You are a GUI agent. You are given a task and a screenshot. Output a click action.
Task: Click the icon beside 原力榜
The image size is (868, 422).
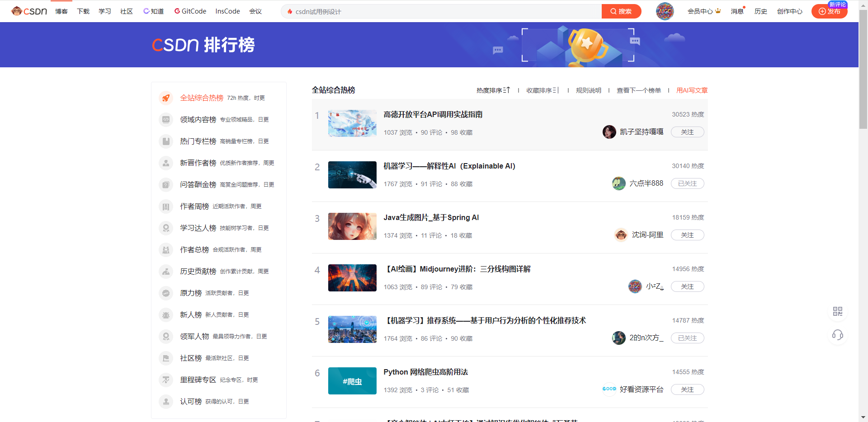pyautogui.click(x=166, y=293)
